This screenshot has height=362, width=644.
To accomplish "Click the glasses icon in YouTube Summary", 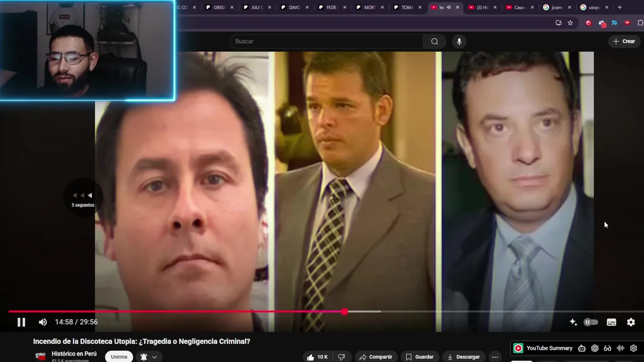I will tap(608, 348).
